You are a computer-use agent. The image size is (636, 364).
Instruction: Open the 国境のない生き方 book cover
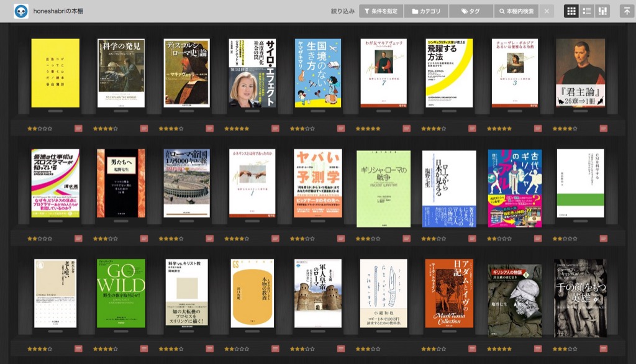click(x=318, y=73)
